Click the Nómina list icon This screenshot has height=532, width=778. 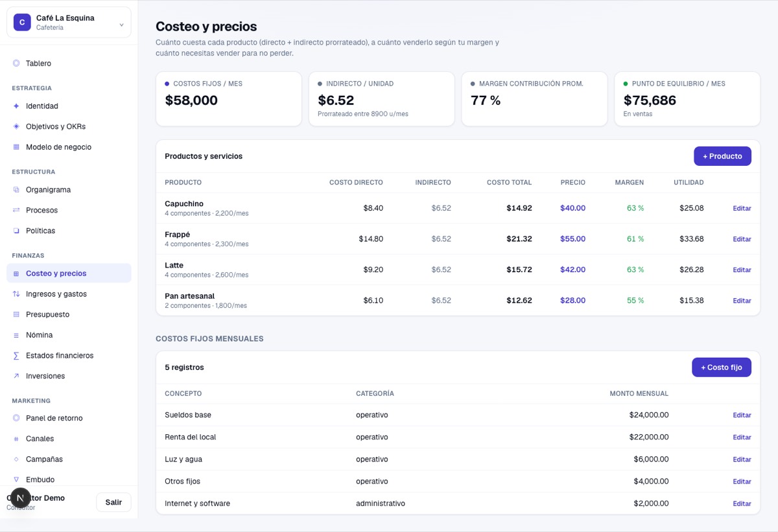click(x=16, y=335)
